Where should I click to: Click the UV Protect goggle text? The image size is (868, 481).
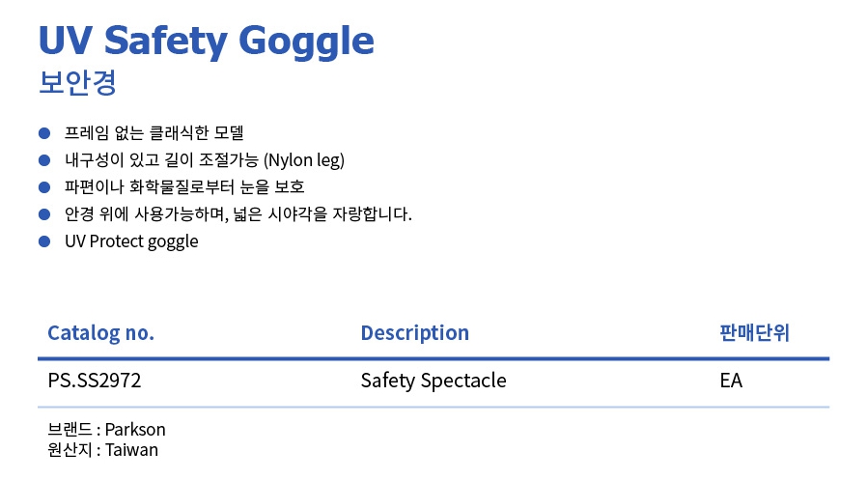(x=130, y=241)
